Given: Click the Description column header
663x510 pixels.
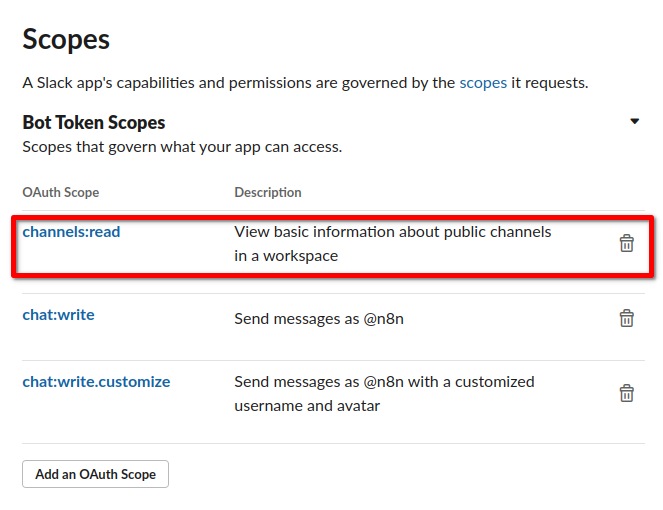Looking at the screenshot, I should click(268, 192).
